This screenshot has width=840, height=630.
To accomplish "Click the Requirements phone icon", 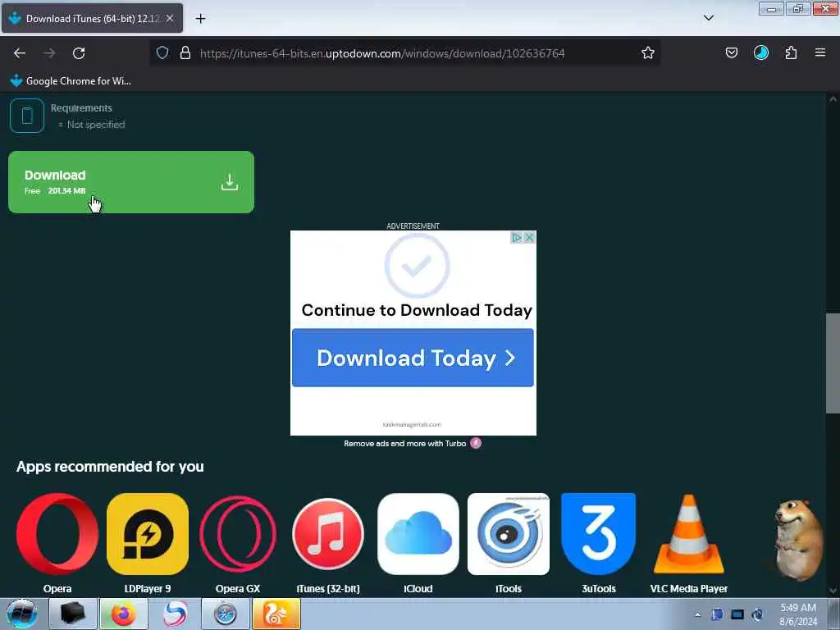I will pos(27,116).
